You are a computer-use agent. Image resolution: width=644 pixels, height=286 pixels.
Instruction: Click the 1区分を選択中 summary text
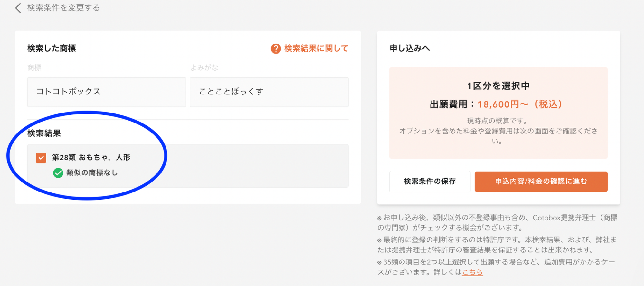[x=498, y=86]
